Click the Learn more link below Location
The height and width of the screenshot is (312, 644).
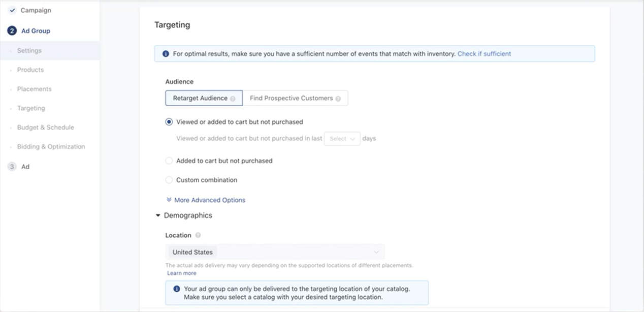click(181, 273)
